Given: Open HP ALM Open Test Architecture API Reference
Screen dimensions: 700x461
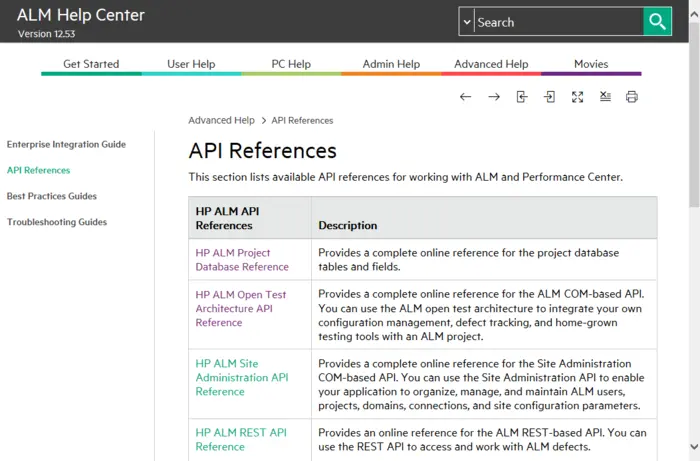Looking at the screenshot, I should tap(241, 308).
